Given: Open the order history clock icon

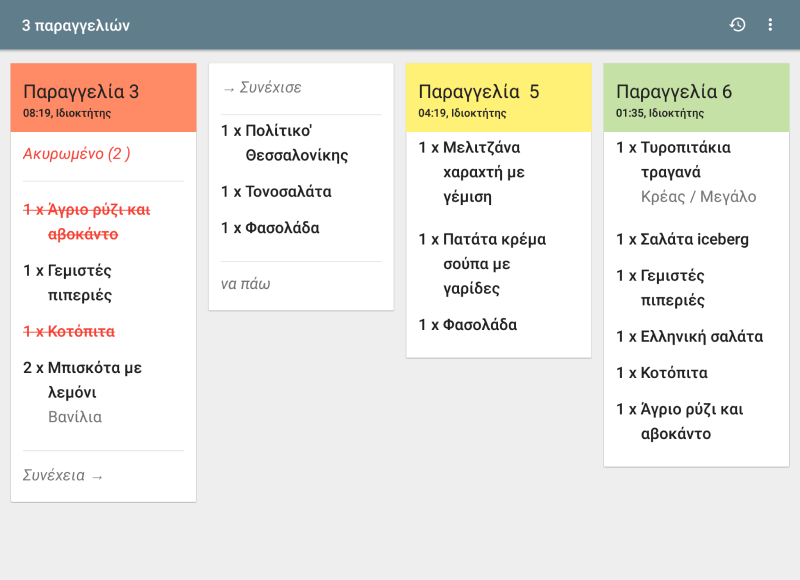Looking at the screenshot, I should 737,25.
